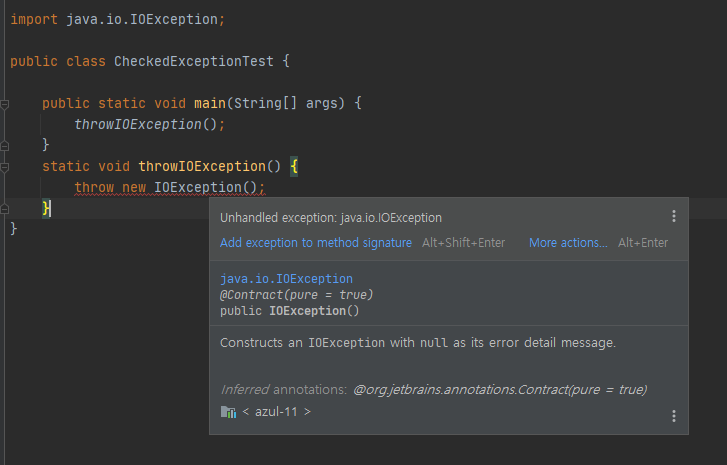Collapse the main method fold marker
The image size is (727, 465).
(5, 104)
